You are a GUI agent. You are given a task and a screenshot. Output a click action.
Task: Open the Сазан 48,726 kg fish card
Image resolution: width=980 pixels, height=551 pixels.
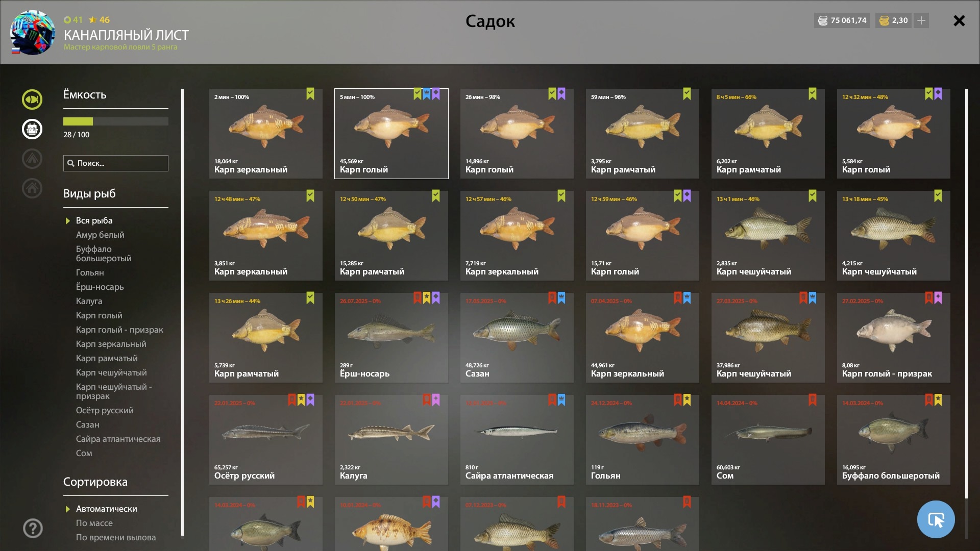(517, 338)
